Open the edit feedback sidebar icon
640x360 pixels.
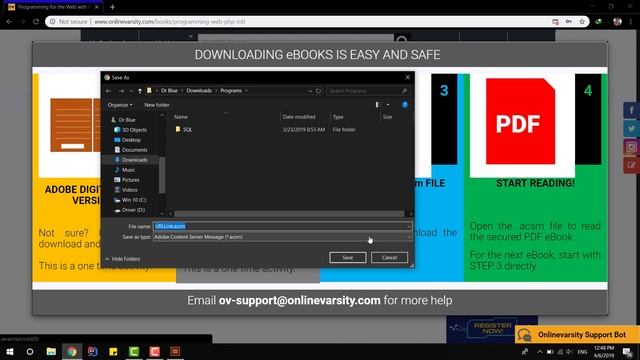coord(631,165)
